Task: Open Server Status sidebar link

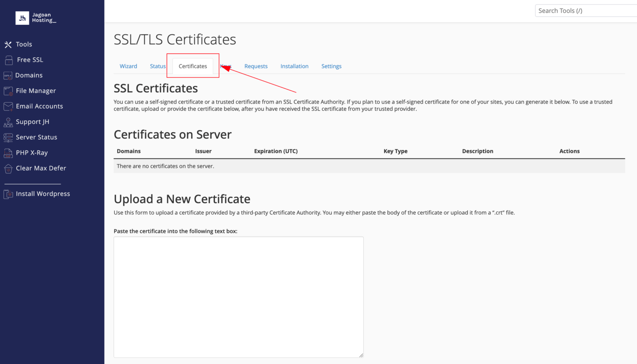Action: click(36, 137)
